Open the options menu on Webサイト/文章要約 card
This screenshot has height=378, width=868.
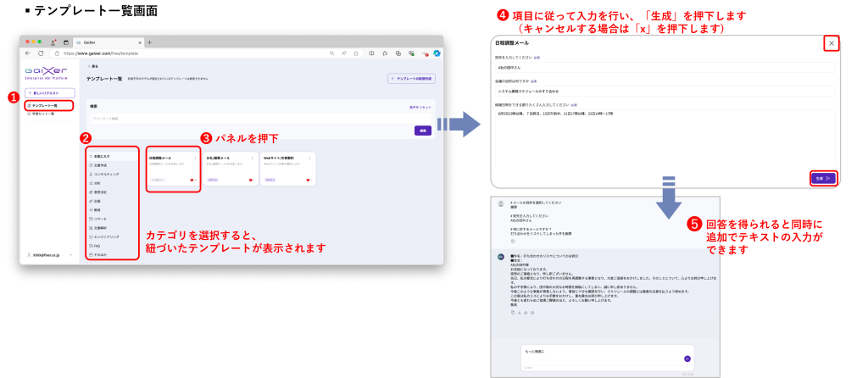(312, 158)
